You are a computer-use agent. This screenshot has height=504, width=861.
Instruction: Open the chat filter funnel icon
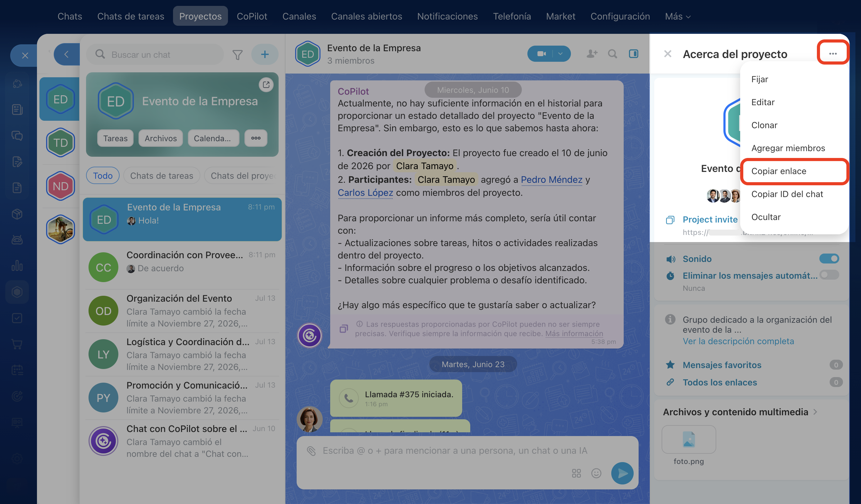[x=237, y=55]
